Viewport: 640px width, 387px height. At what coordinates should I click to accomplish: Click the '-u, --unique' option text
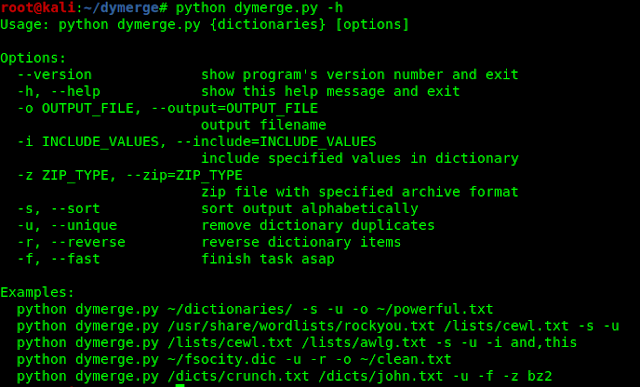click(67, 225)
